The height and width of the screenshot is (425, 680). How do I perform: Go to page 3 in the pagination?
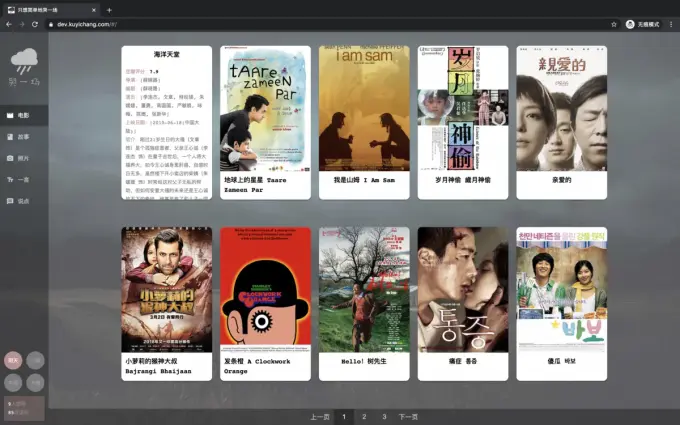point(384,417)
